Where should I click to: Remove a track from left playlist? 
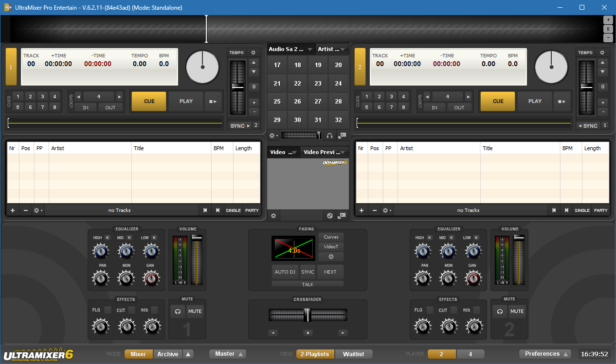[26, 210]
